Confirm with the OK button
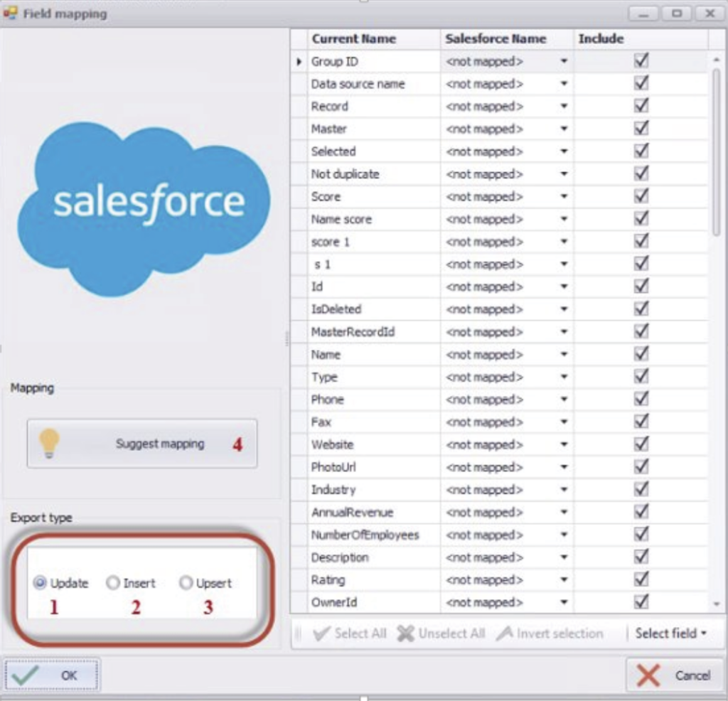The width and height of the screenshot is (728, 701). (x=51, y=675)
